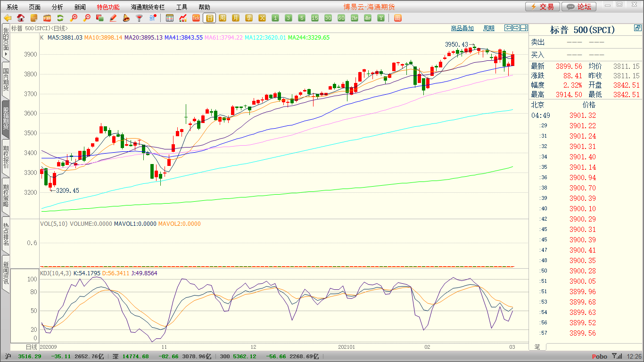Select the quarterly 季 period button
The width and height of the screenshot is (644, 362).
249,18
